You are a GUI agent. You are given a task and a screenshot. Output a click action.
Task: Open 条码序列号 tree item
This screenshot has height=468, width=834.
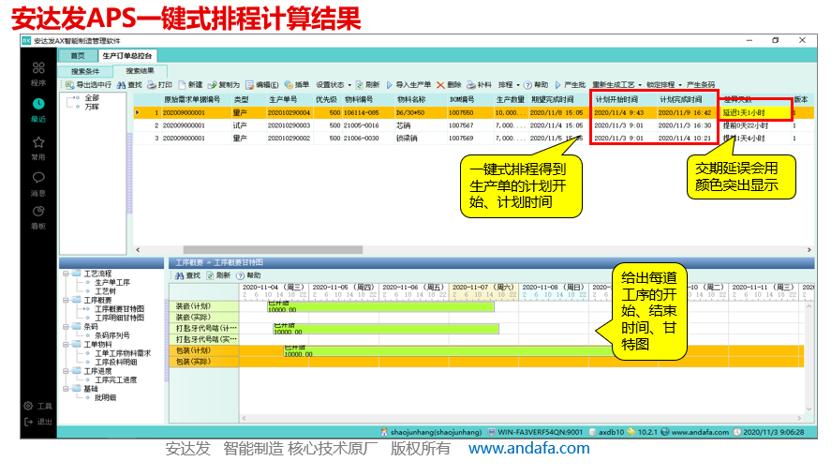112,336
